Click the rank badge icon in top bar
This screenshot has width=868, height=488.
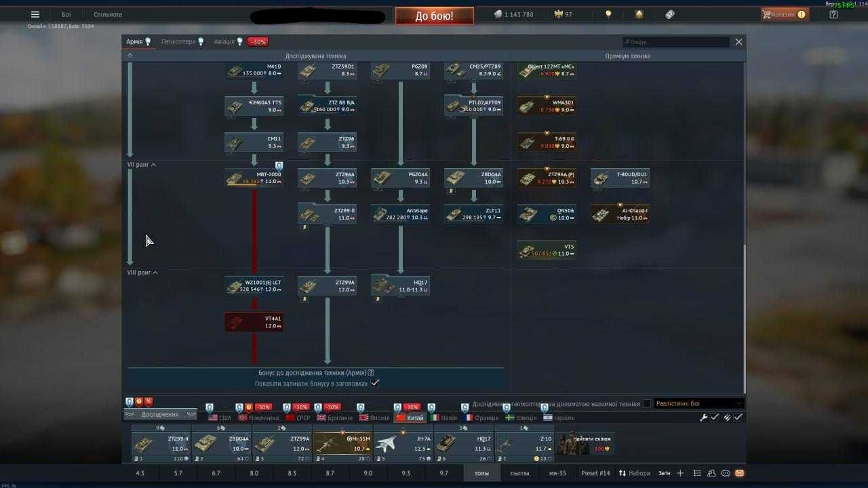pyautogui.click(x=639, y=14)
